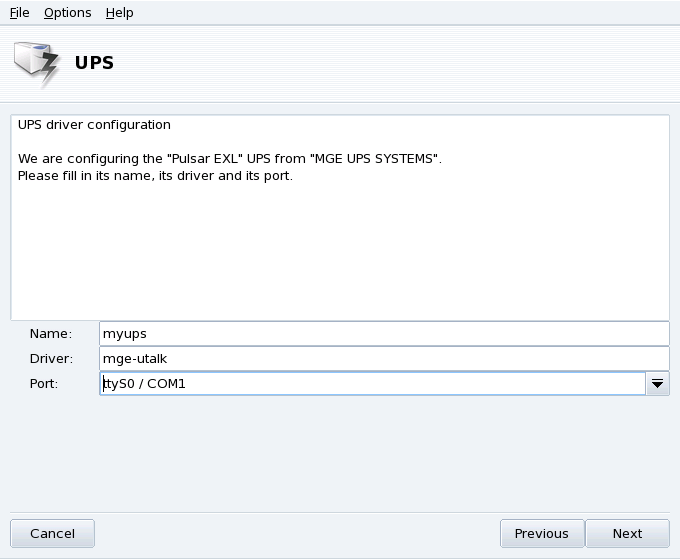Viewport: 680px width, 560px height.
Task: Cancel the UPS configuration wizard
Action: 52,533
